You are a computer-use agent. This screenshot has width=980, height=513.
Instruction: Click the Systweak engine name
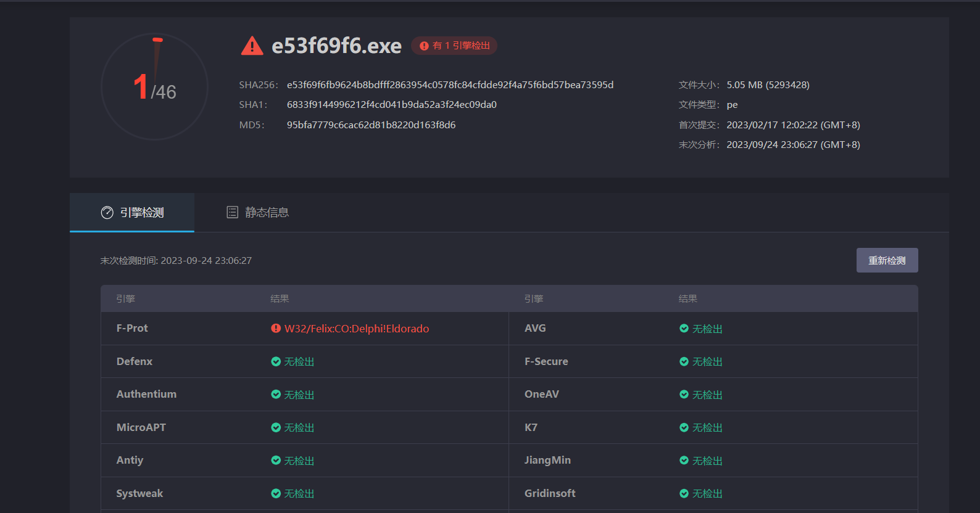pos(139,493)
